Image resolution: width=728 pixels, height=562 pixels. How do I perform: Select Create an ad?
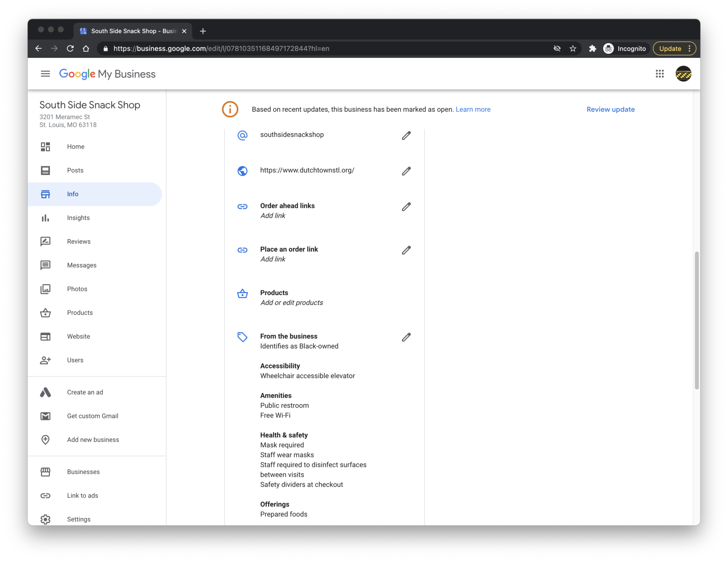[x=95, y=392]
